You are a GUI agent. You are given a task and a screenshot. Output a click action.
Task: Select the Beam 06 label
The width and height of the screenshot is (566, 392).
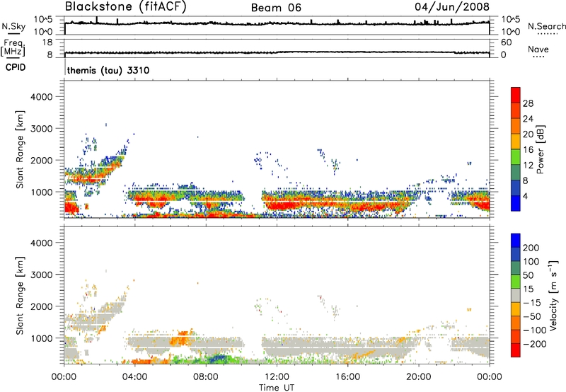276,8
